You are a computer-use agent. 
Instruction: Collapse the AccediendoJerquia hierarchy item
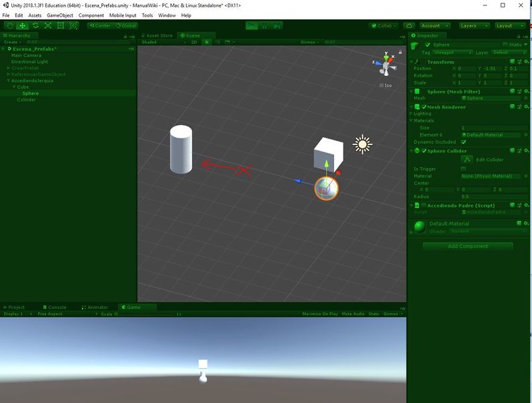(9, 81)
